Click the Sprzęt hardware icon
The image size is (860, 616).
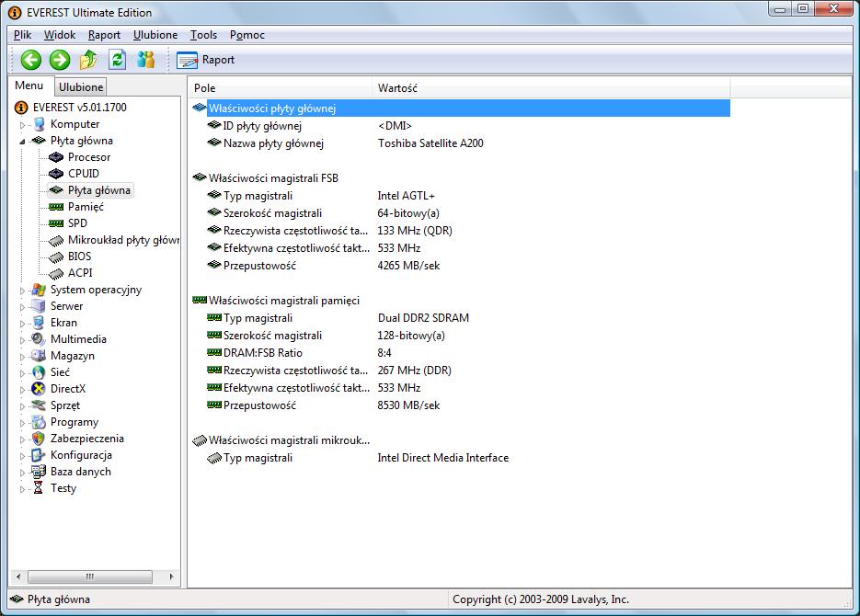pos(39,405)
